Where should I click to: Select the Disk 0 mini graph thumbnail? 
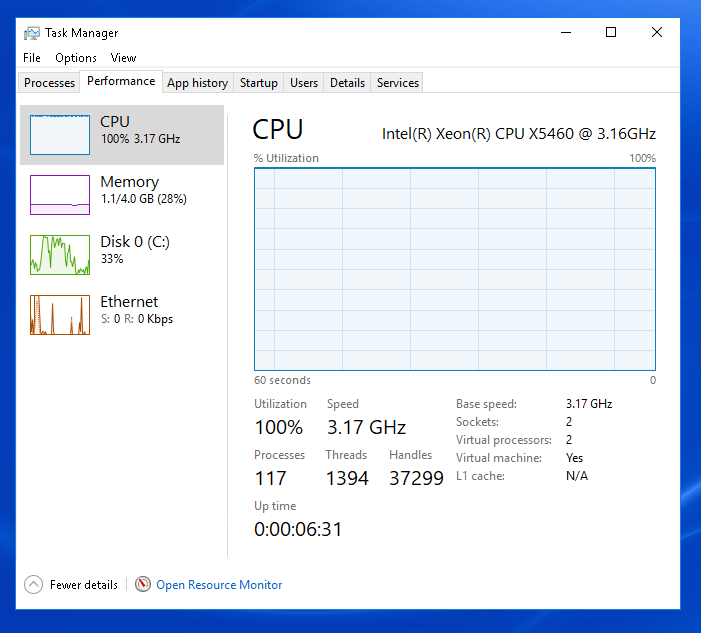click(60, 255)
